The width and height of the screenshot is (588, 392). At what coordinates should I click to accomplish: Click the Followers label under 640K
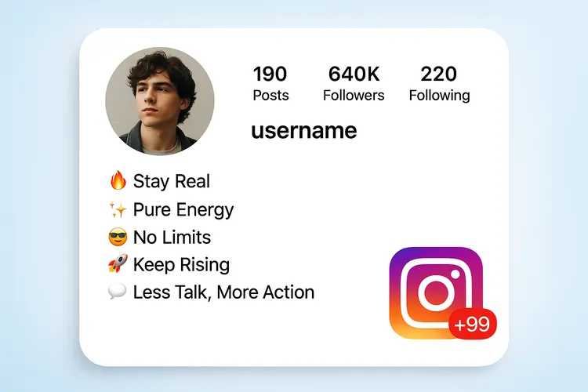[354, 96]
